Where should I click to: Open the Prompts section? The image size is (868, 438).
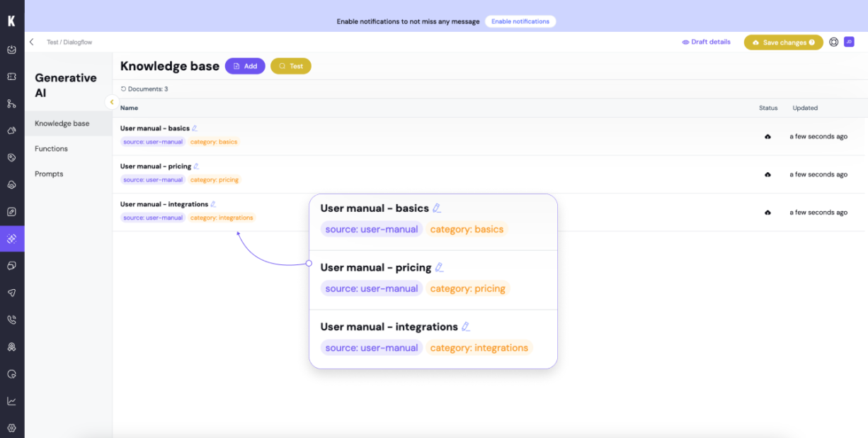(x=49, y=174)
